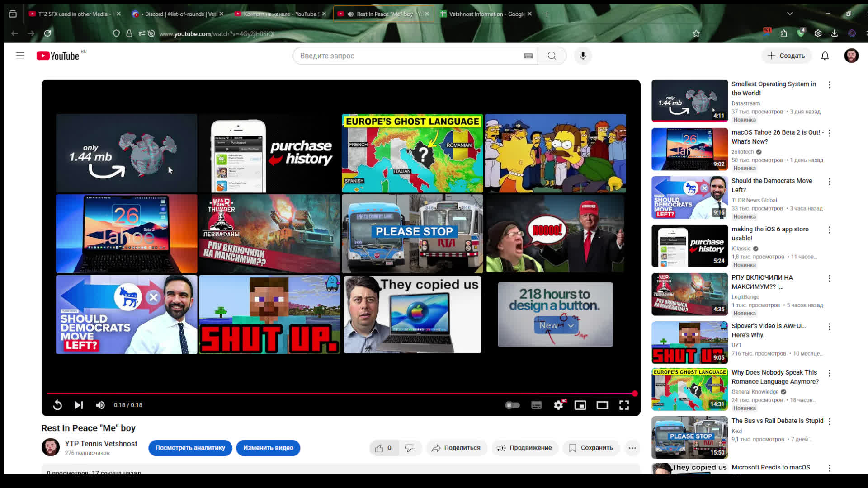Image resolution: width=868 pixels, height=488 pixels.
Task: Seek on the red video progress bar
Action: (341, 394)
